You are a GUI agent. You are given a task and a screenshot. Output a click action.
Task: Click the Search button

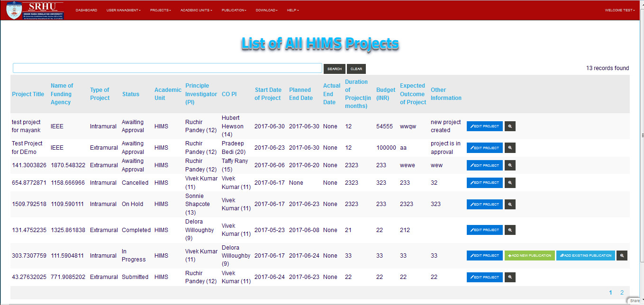click(x=335, y=69)
